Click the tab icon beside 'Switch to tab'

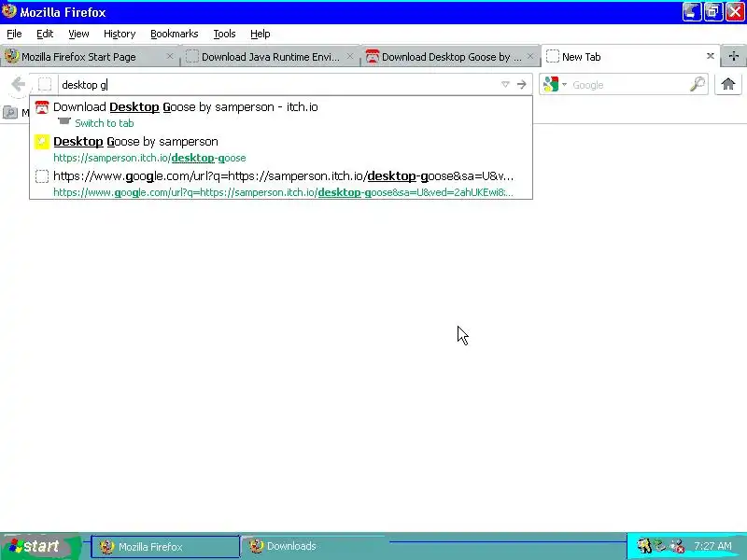63,122
